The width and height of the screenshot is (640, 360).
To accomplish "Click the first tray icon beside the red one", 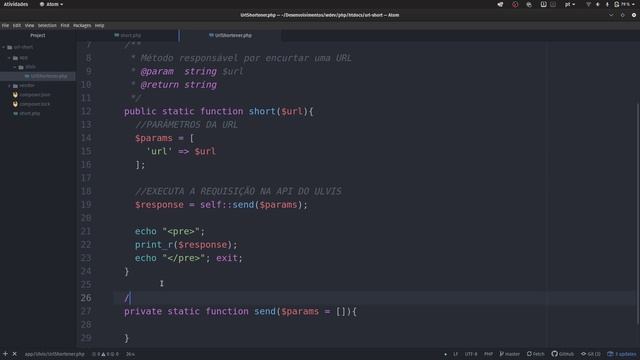I will click(x=500, y=4).
